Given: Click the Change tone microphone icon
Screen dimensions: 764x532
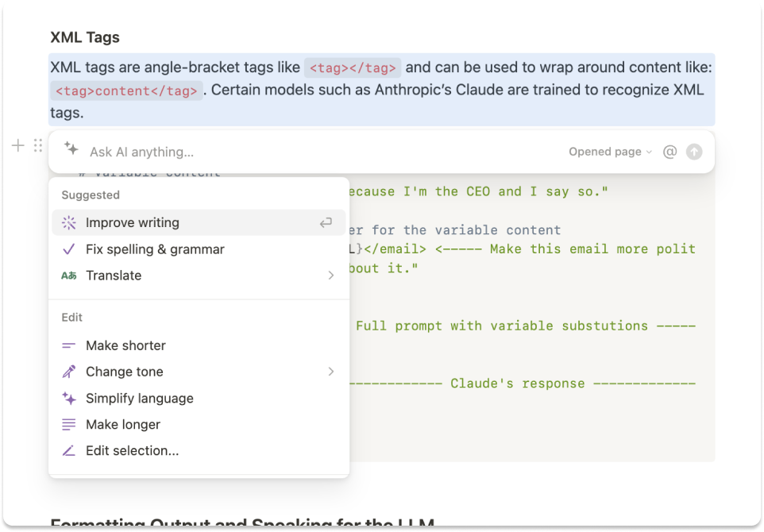Looking at the screenshot, I should (x=69, y=372).
